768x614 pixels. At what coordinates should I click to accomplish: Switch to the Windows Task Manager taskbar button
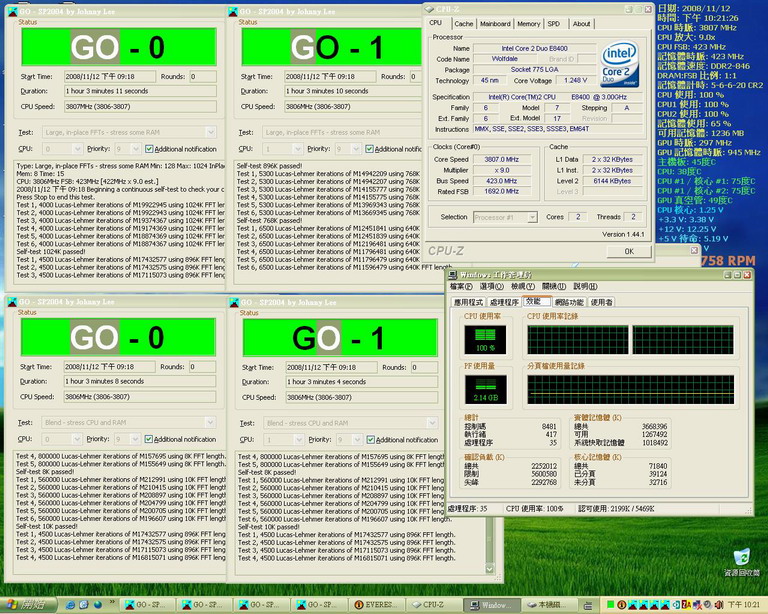(x=491, y=605)
